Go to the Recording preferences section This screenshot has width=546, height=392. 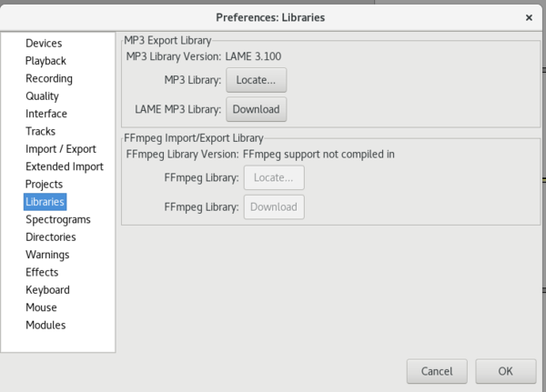(49, 78)
